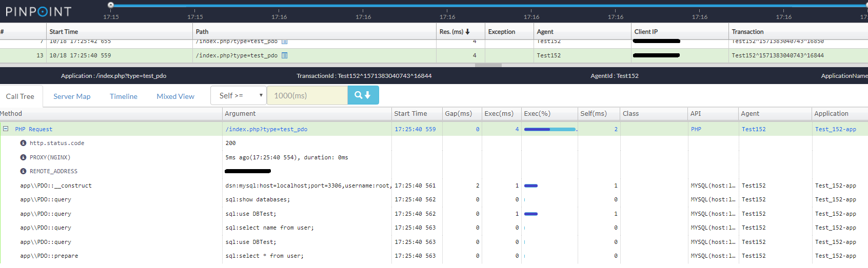Click transaction ID Test152^1571383040743^16844 in list
Viewport: 868px width, 268px height.
[778, 55]
